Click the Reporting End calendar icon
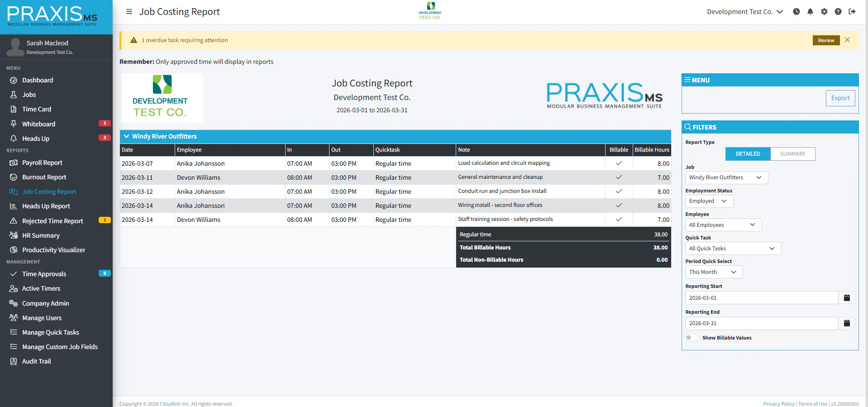This screenshot has width=868, height=407. pyautogui.click(x=847, y=323)
